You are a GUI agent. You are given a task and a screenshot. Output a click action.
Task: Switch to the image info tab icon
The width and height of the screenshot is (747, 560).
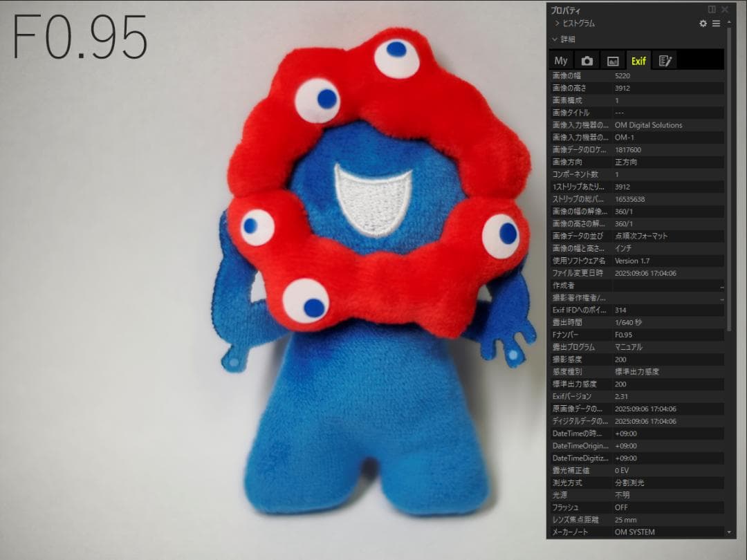[x=612, y=61]
